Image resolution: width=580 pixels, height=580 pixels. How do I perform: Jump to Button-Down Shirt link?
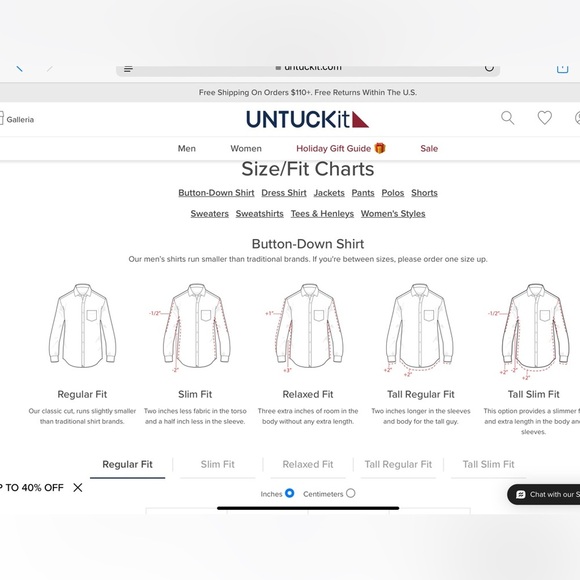click(216, 193)
